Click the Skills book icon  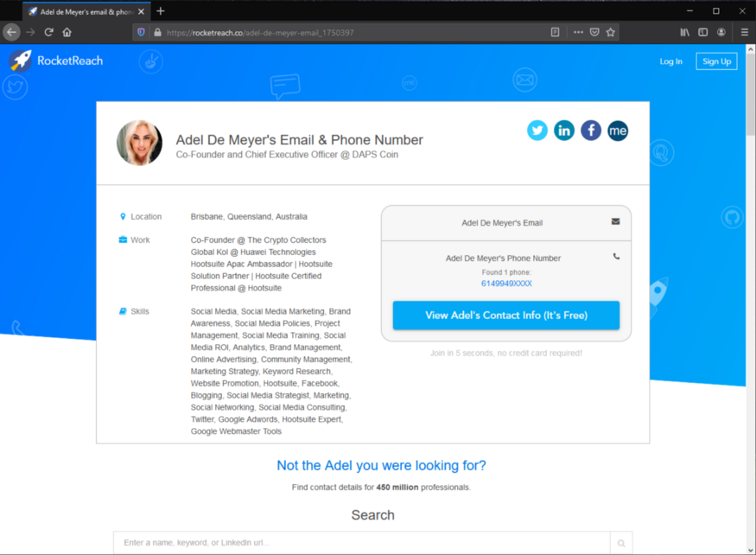coord(123,311)
